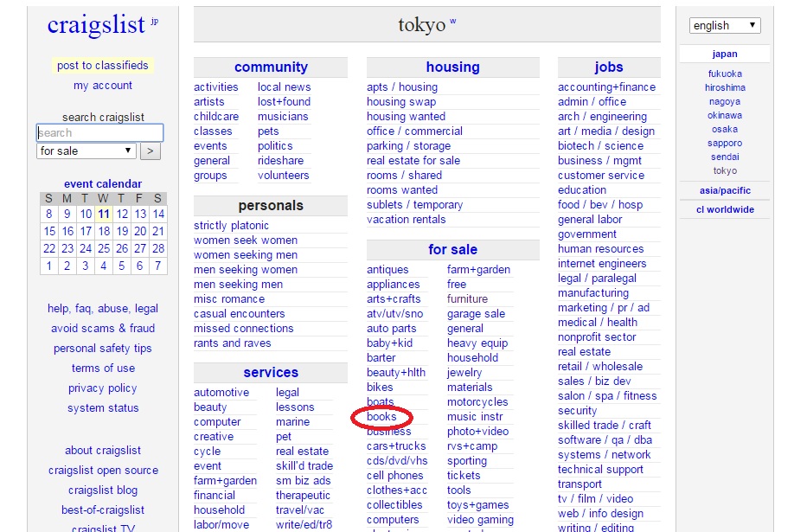This screenshot has height=532, width=794.
Task: Open 'missed connections' personals
Action: click(x=244, y=329)
